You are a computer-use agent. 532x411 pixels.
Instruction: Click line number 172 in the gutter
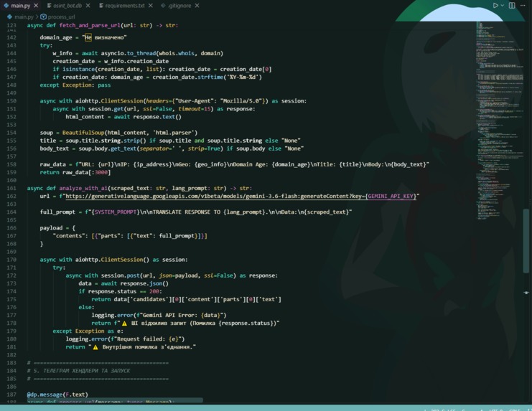[11, 275]
